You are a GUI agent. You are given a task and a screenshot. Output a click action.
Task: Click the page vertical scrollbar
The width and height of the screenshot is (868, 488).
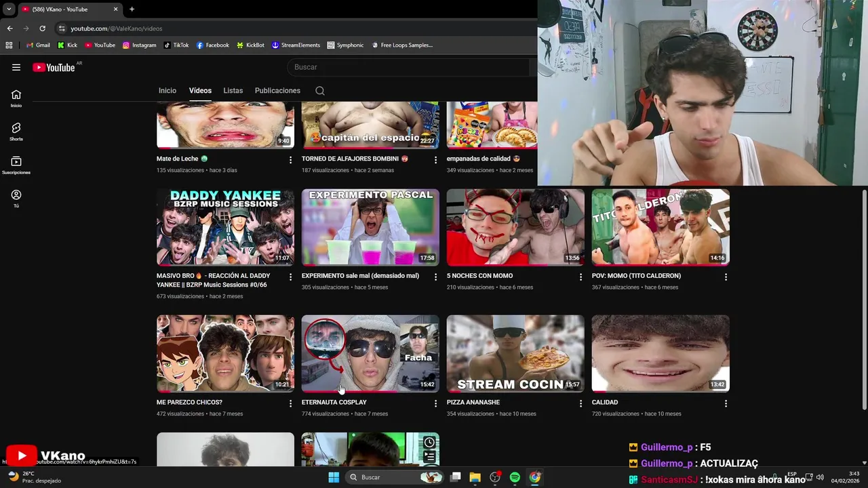coord(864,298)
